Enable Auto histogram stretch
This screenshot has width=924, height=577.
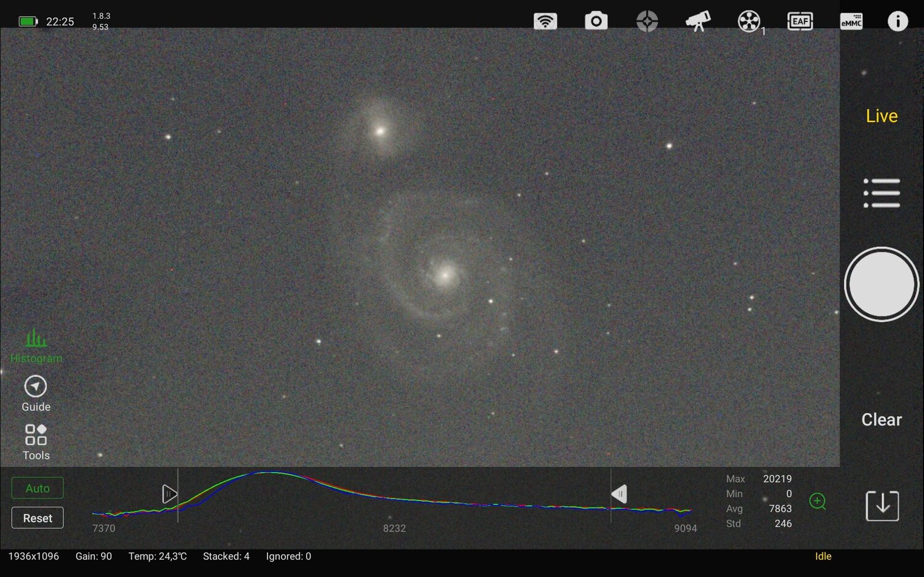click(x=37, y=488)
